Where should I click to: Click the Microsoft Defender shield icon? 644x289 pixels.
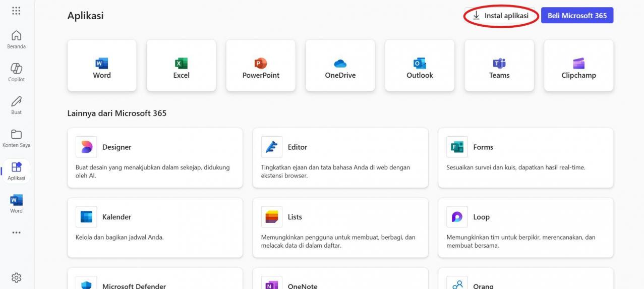86,282
